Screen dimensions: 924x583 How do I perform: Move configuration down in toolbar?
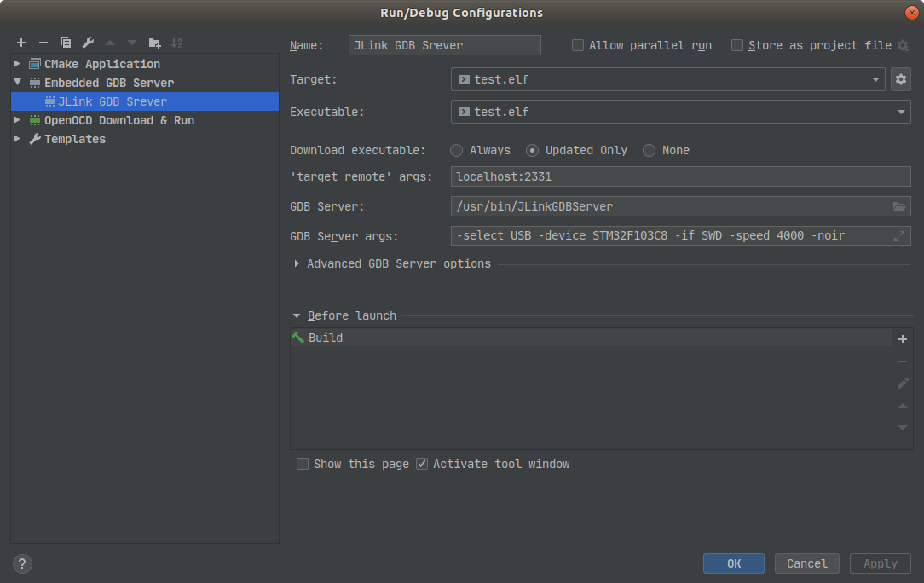click(x=132, y=43)
